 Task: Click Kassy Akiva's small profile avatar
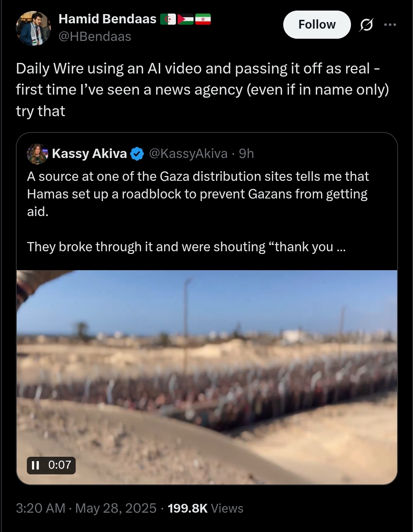click(37, 154)
